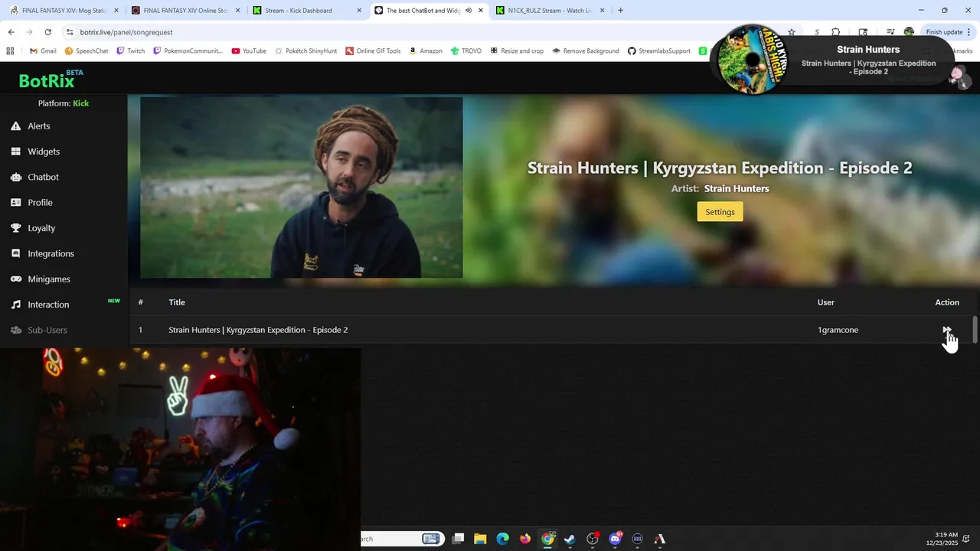This screenshot has height=551, width=980.
Task: Close the Kick Dashboard tab
Action: click(x=359, y=11)
